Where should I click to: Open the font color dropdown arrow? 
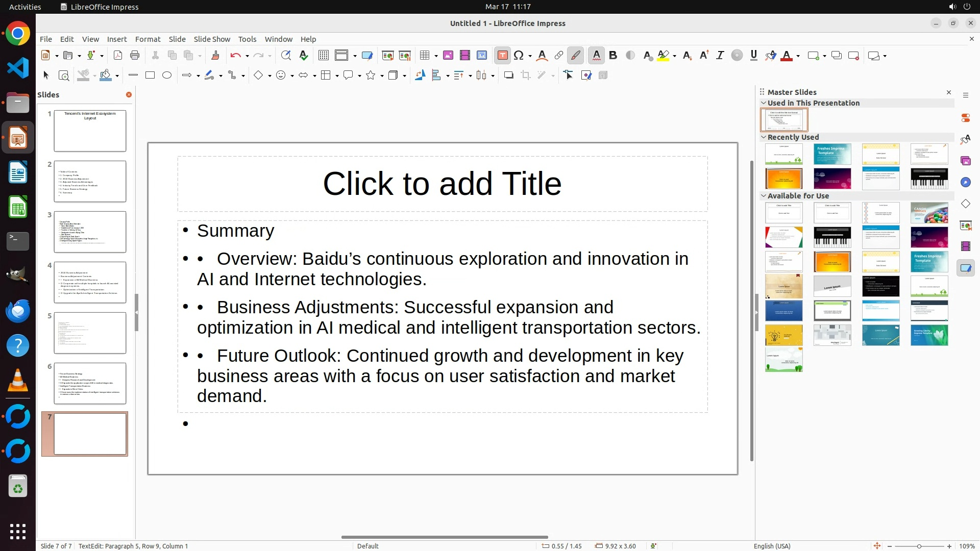coord(798,56)
